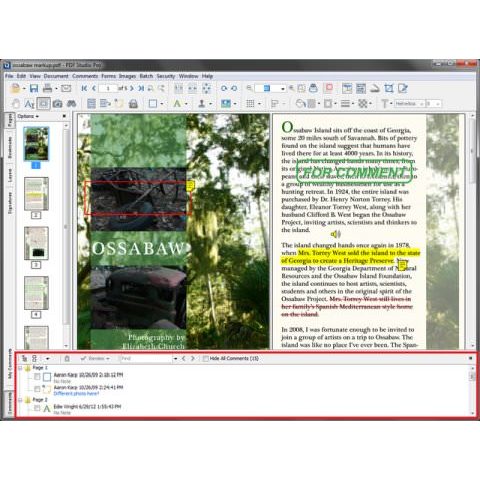The image size is (480, 480).
Task: Click the scanner icon
Action: [375, 88]
